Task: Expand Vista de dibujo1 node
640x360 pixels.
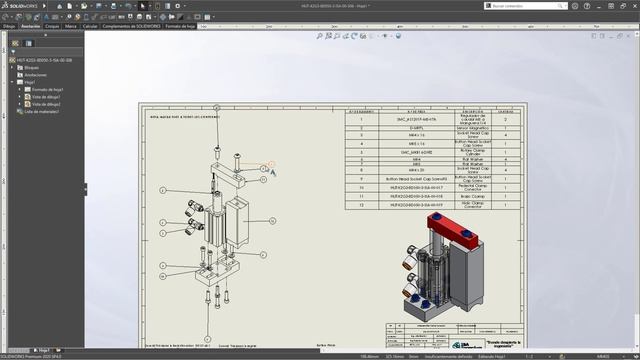Action: tap(20, 97)
